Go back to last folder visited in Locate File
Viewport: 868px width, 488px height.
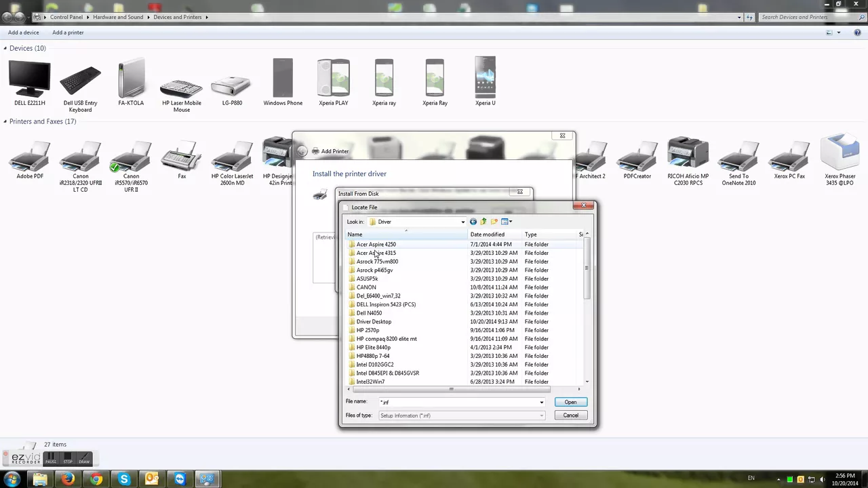[x=473, y=222]
